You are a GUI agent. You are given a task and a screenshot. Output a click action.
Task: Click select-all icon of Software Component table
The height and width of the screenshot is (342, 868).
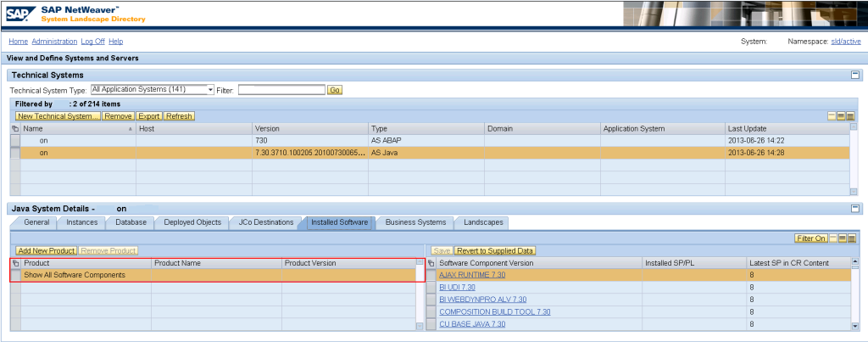click(431, 263)
